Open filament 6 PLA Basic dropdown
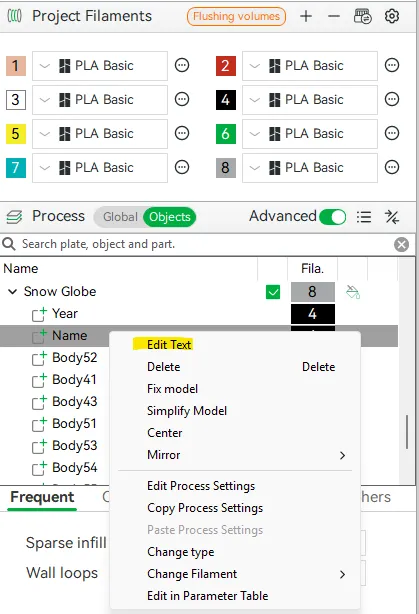The height and width of the screenshot is (614, 419). click(x=310, y=134)
